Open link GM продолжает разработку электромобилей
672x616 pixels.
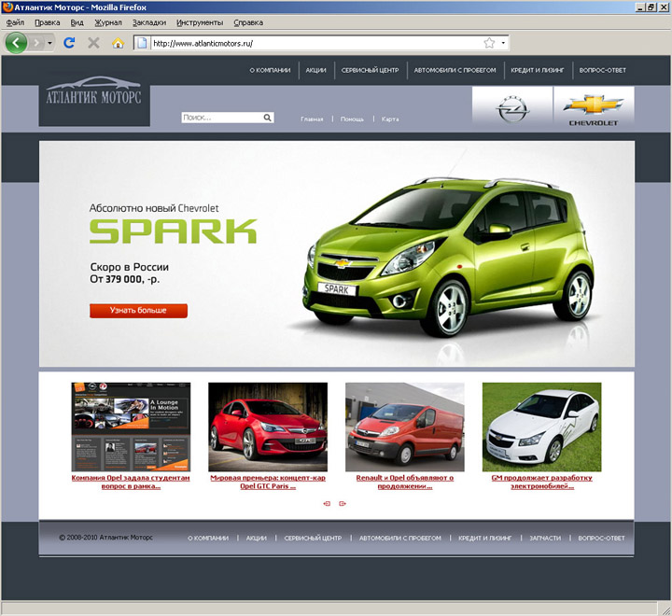pyautogui.click(x=541, y=482)
